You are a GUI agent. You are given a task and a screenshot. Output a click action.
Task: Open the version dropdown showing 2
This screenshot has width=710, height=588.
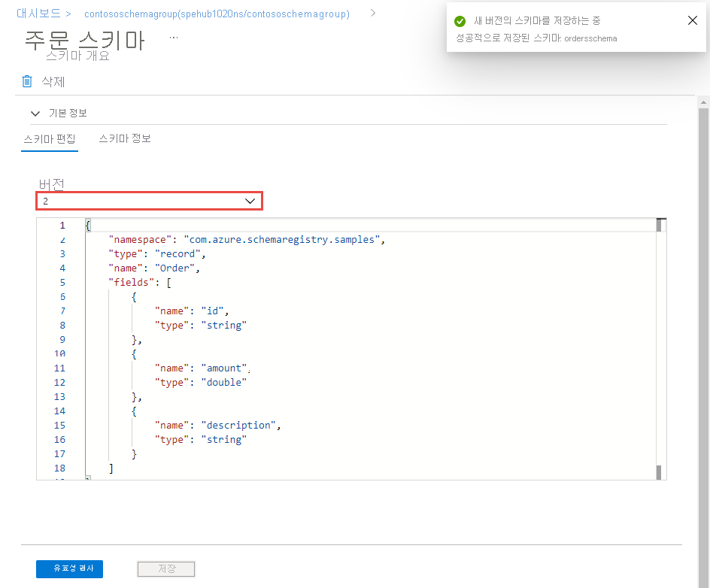(150, 201)
